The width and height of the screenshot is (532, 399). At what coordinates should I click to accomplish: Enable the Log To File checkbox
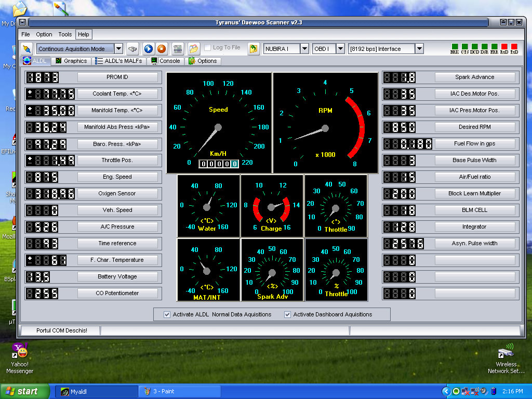click(208, 47)
